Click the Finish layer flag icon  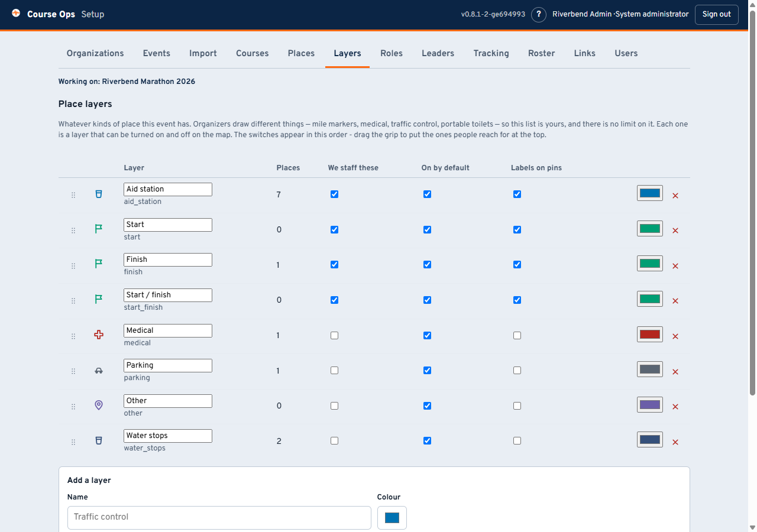pyautogui.click(x=99, y=264)
